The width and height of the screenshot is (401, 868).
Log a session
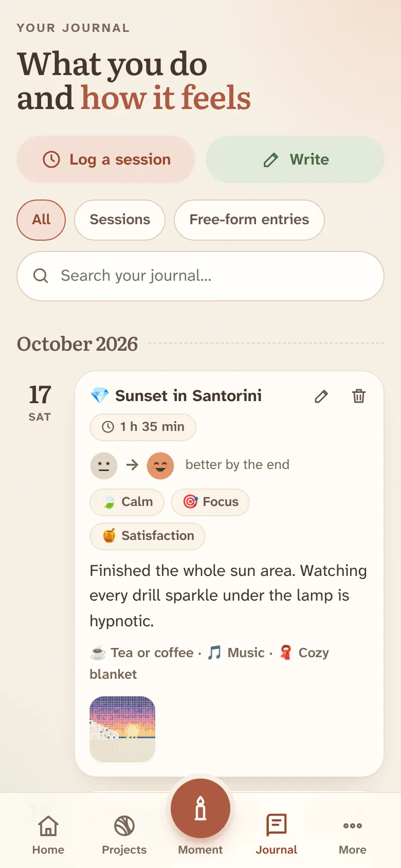106,159
